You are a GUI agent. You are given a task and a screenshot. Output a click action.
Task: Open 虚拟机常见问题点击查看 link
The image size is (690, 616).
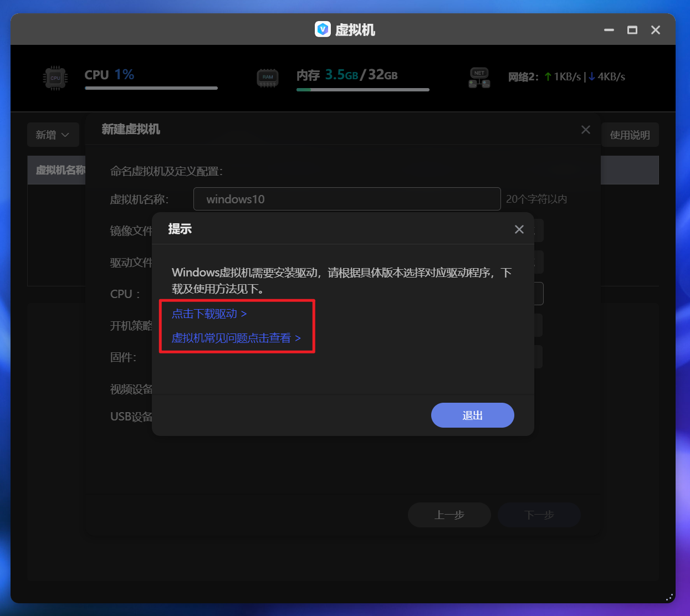click(x=236, y=338)
